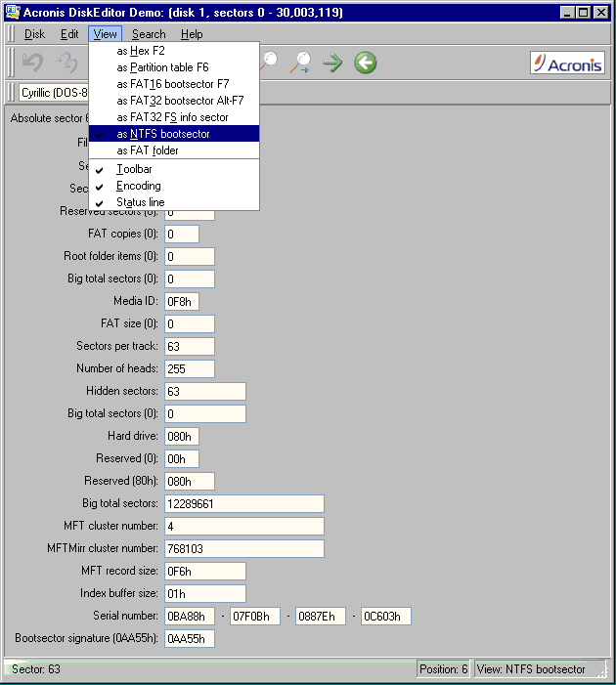Choose 'as FAT32 FS info sector' view

coord(174,117)
